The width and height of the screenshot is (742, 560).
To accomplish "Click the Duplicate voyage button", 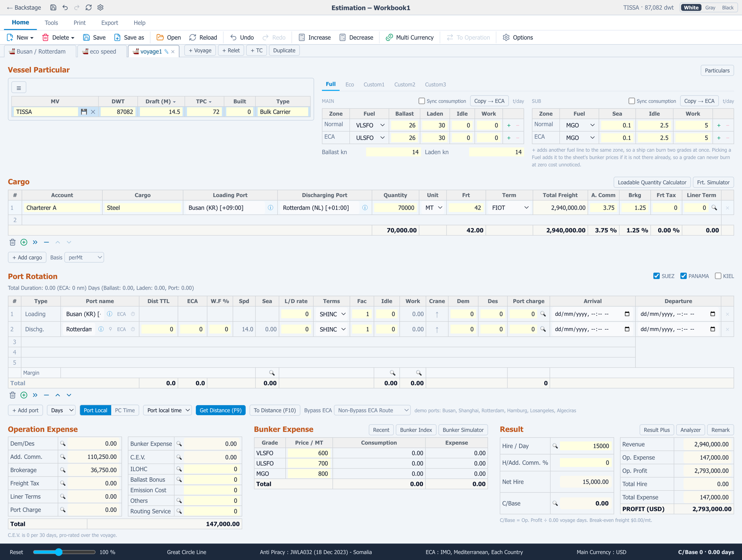I will 284,50.
